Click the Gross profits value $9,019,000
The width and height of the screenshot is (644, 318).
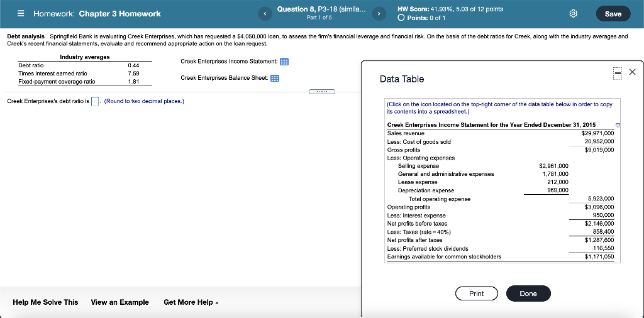click(x=599, y=150)
